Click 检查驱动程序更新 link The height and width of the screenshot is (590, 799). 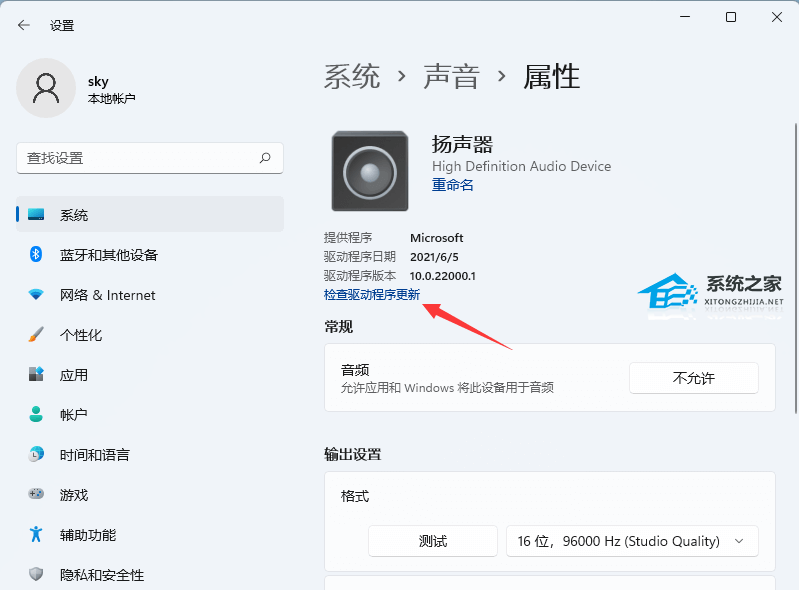[x=372, y=294]
